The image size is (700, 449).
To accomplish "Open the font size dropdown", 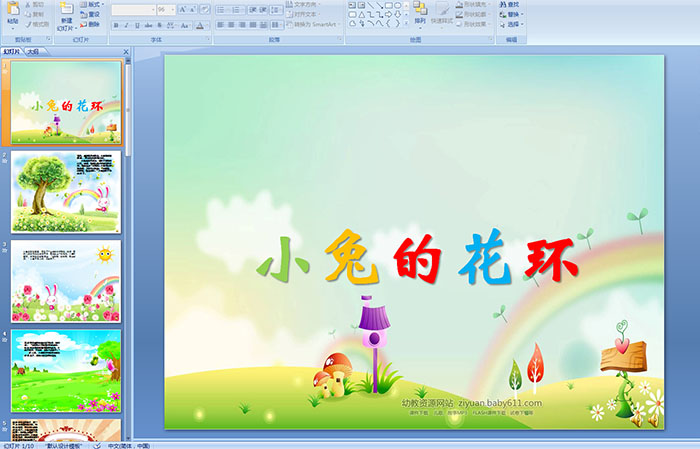I will coord(172,9).
